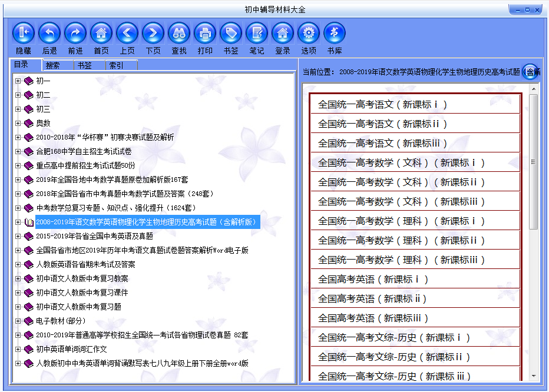Screen dimensions: 549x392
Task: Click the 打印 (print) toolbar icon
Action: tap(204, 34)
